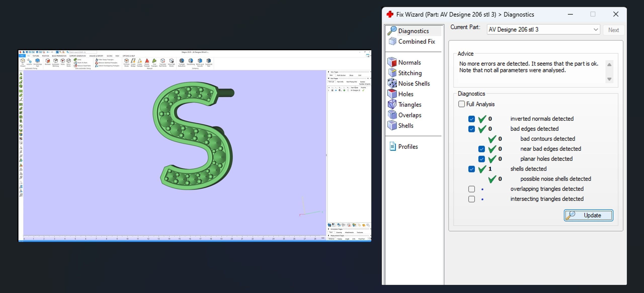Open the Triangles fix page
The width and height of the screenshot is (644, 293).
point(410,105)
